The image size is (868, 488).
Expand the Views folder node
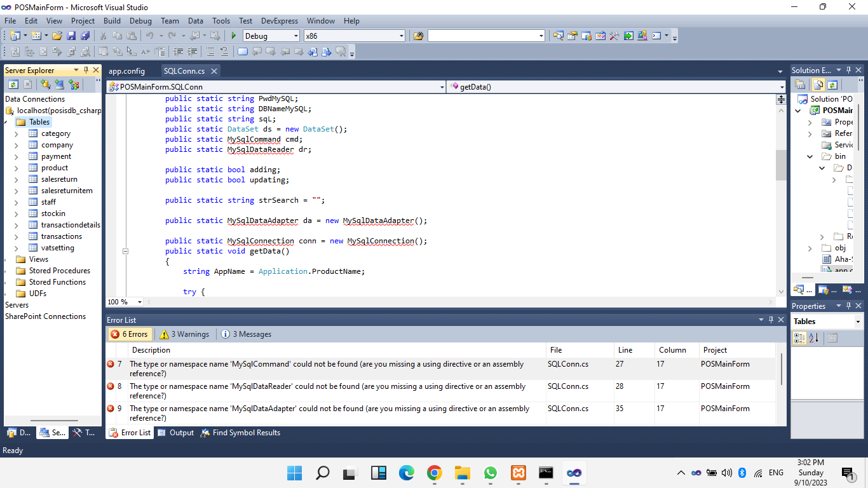[6, 259]
